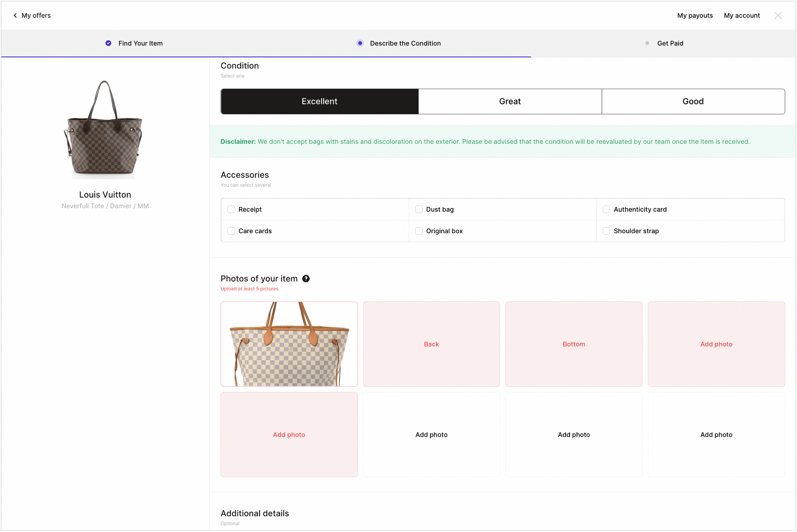Viewport: 797px width, 532px height.
Task: Click the Describe the Condition step indicator dot
Action: pyautogui.click(x=360, y=43)
